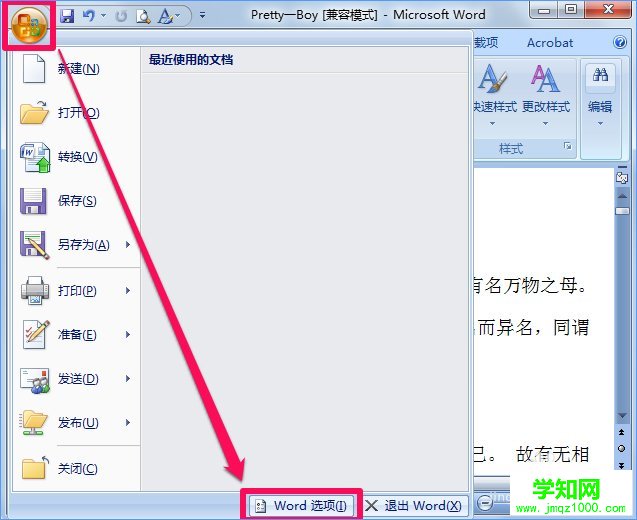Screen dimensions: 637x520
Task: Expand 发布 submenu arrow
Action: pos(128,422)
